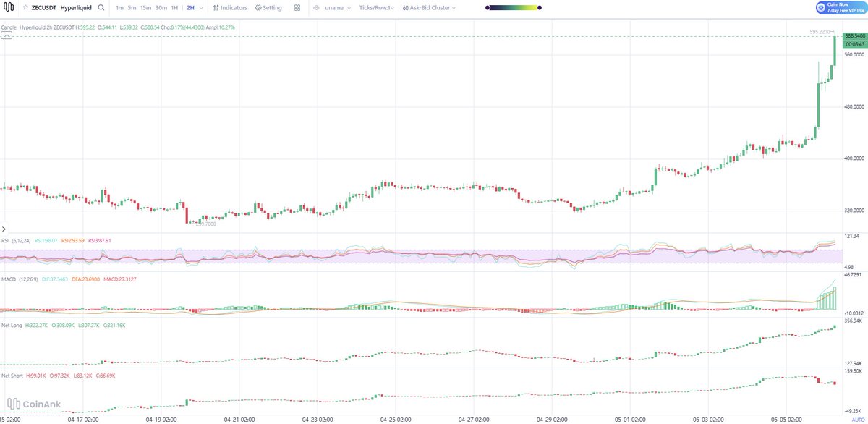868x424 pixels.
Task: Click the 560.0000 price axis label
Action: pyautogui.click(x=854, y=54)
